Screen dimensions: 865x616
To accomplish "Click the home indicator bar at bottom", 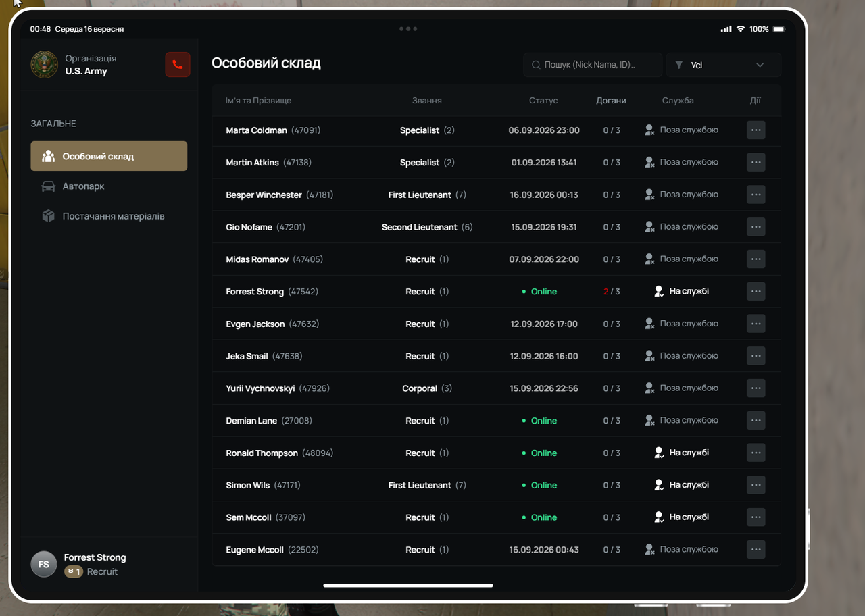I will pos(408,586).
